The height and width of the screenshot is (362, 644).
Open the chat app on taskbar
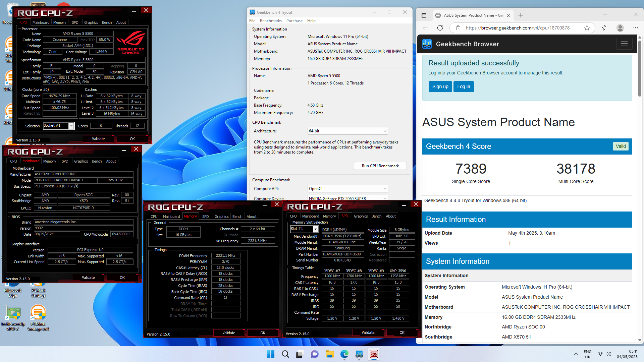(315, 354)
